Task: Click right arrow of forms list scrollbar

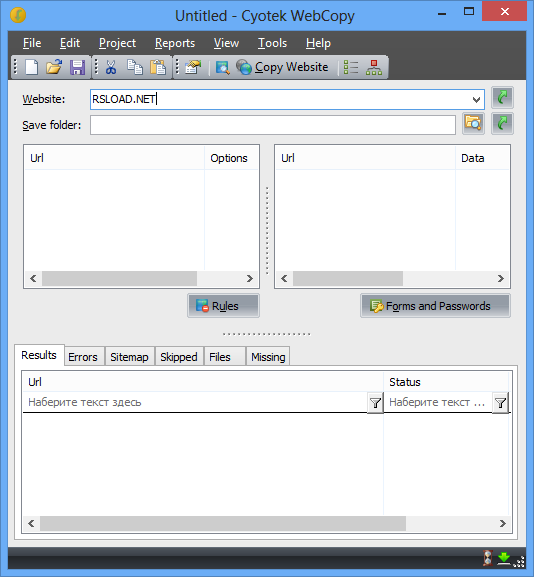Action: coord(501,279)
